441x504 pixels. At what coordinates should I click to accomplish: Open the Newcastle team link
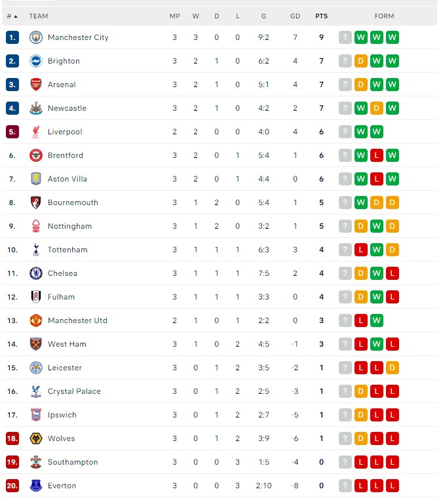click(67, 108)
